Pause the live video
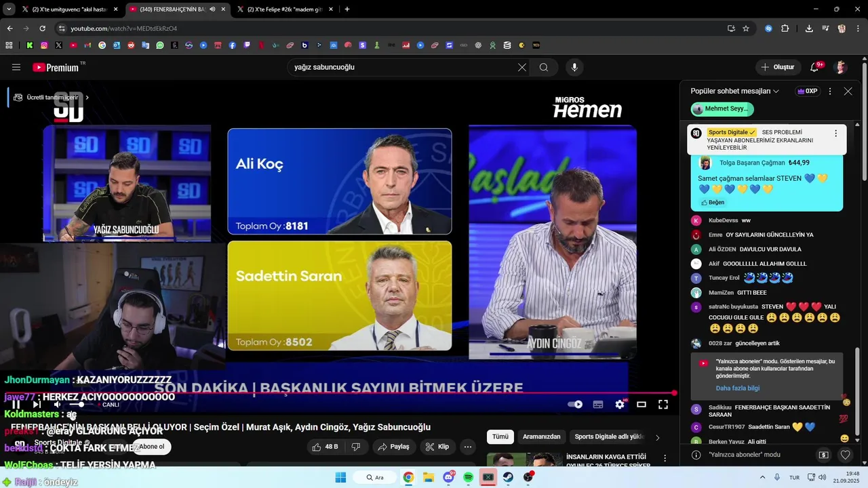868x488 pixels. click(x=16, y=405)
